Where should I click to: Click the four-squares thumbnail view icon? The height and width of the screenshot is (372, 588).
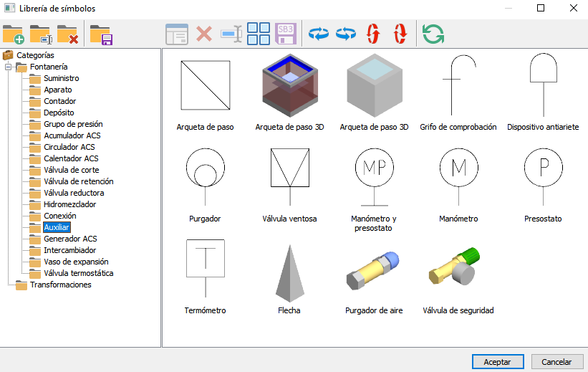coord(259,34)
